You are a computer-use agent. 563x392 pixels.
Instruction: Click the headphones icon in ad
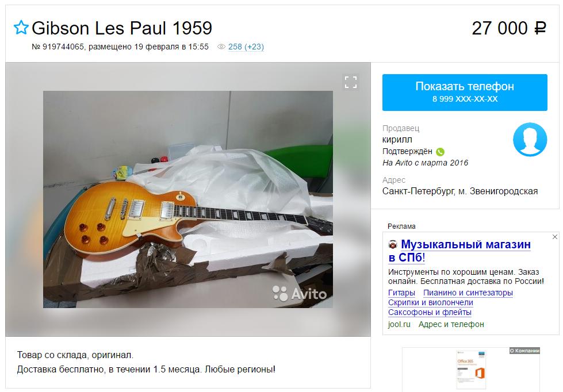(393, 245)
